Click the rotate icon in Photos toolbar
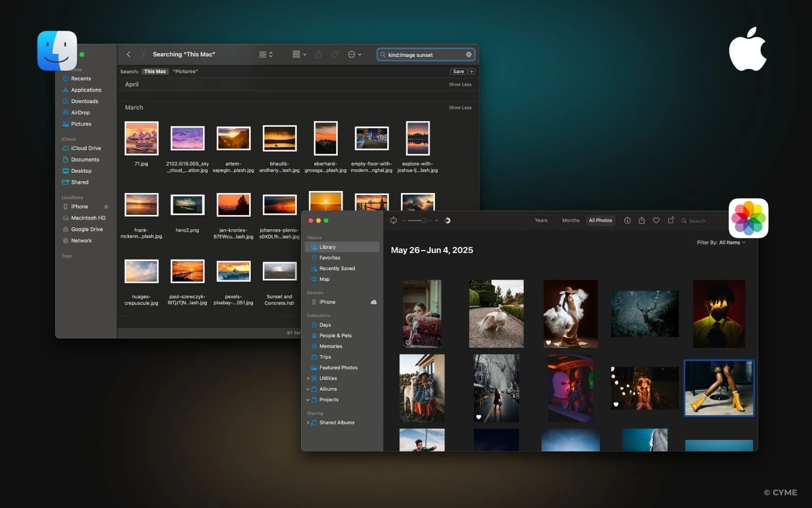 [x=671, y=220]
